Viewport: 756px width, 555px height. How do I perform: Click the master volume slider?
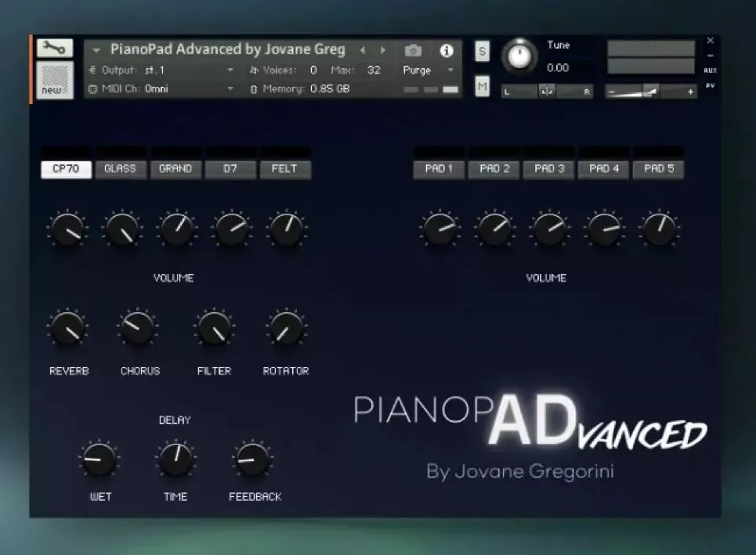tap(651, 92)
